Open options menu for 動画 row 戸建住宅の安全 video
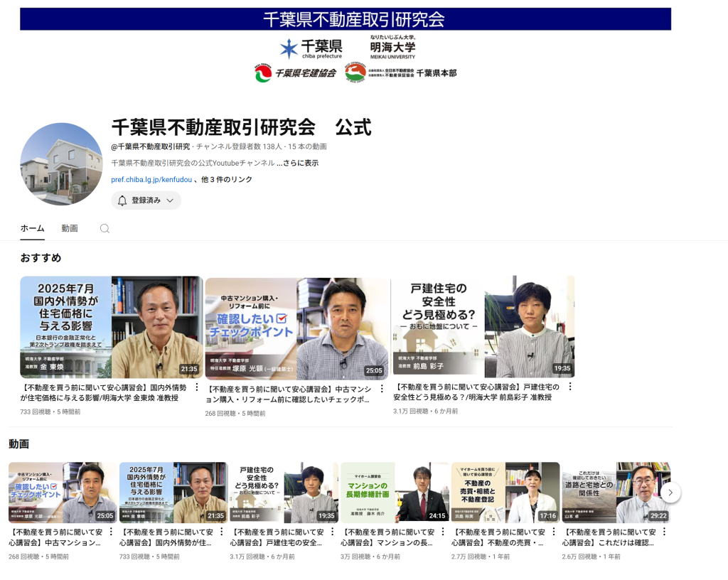Screen dimensions: 728x580 (333, 532)
